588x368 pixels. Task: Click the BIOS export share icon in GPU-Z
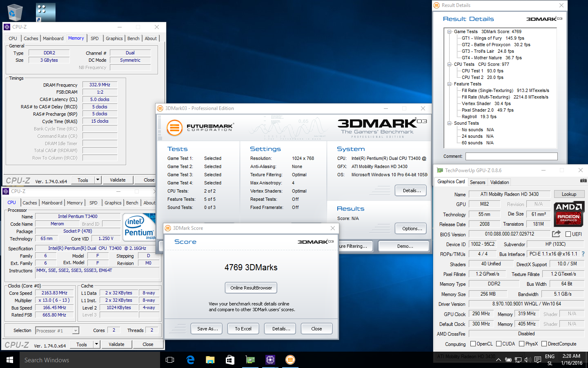pos(556,234)
